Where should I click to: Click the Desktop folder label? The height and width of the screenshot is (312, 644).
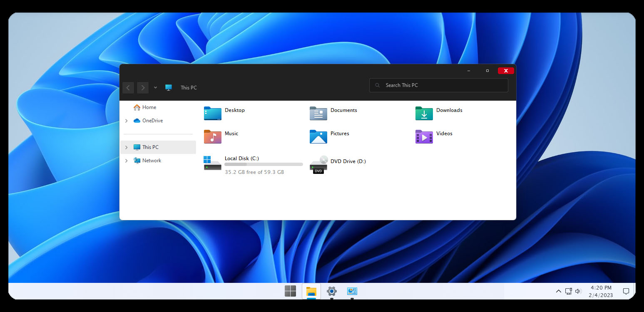(235, 110)
